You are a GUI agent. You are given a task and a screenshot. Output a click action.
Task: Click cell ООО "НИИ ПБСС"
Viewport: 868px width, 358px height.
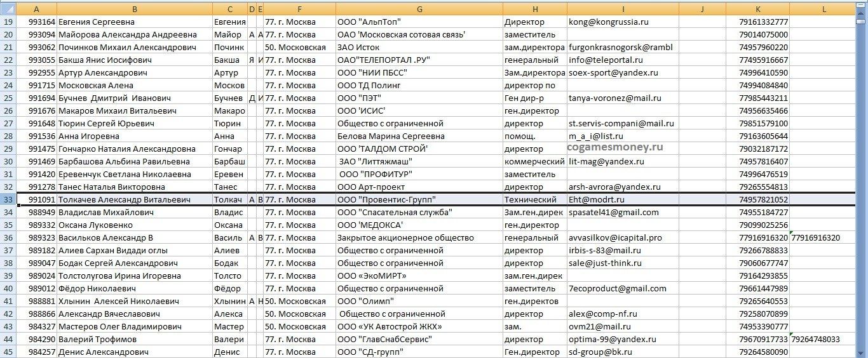[x=419, y=72]
